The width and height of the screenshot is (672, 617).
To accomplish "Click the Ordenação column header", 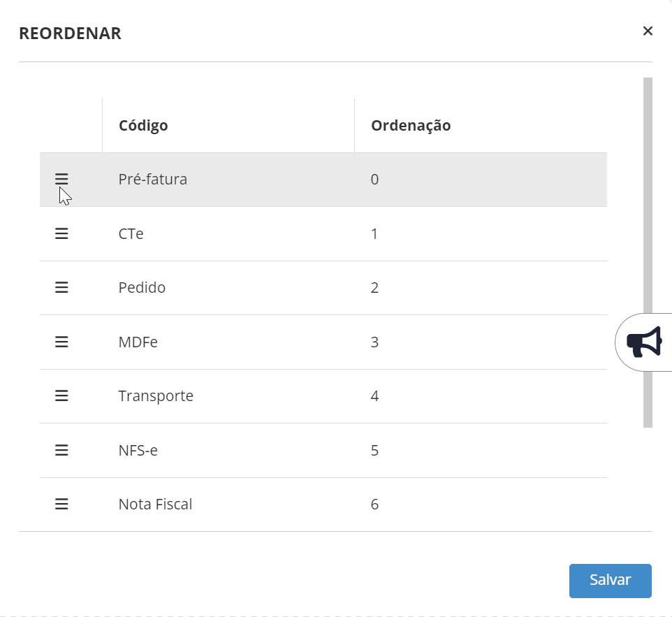I will pyautogui.click(x=411, y=126).
